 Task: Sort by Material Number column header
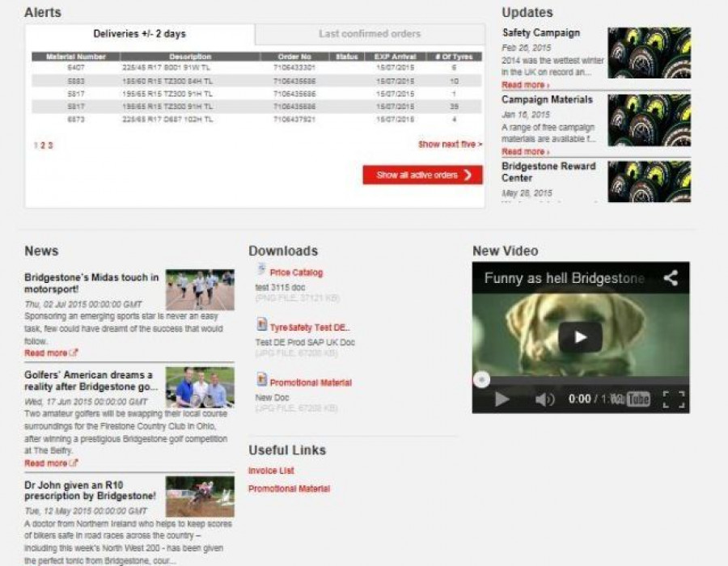click(x=76, y=57)
